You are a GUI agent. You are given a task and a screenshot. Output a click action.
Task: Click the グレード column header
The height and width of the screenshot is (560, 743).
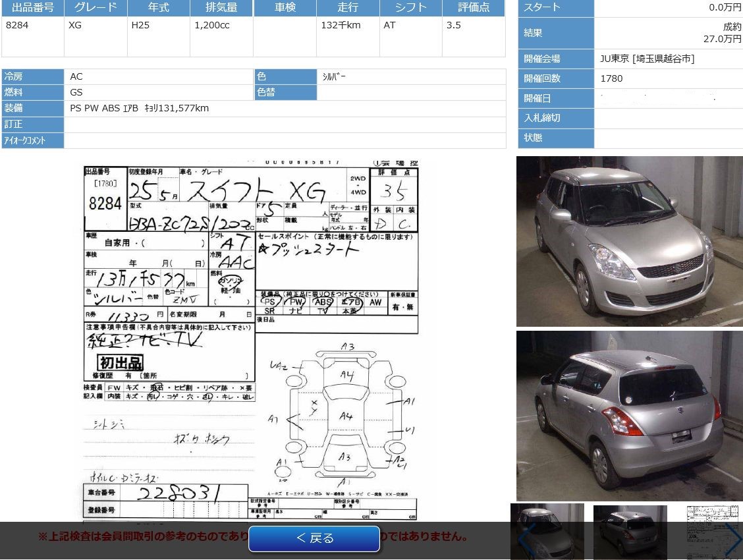[x=96, y=8]
